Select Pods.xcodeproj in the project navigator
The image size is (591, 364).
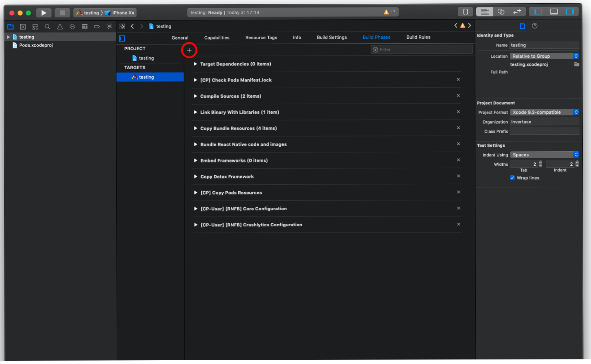(x=36, y=45)
